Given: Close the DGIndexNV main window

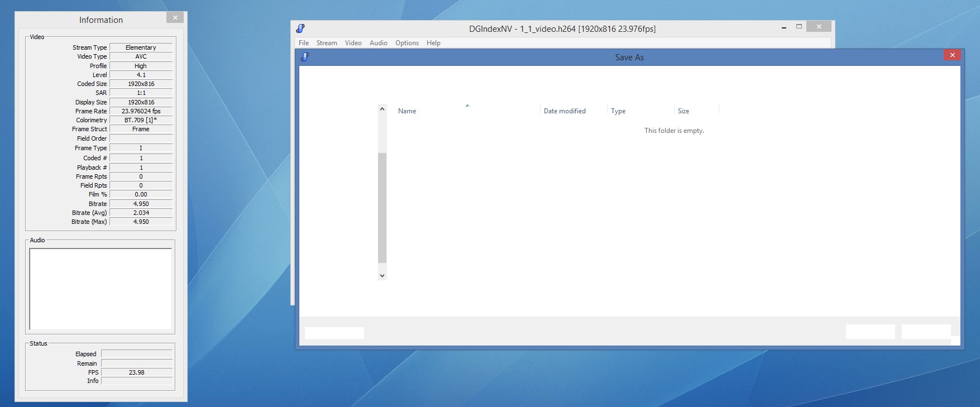Looking at the screenshot, I should coord(819,27).
